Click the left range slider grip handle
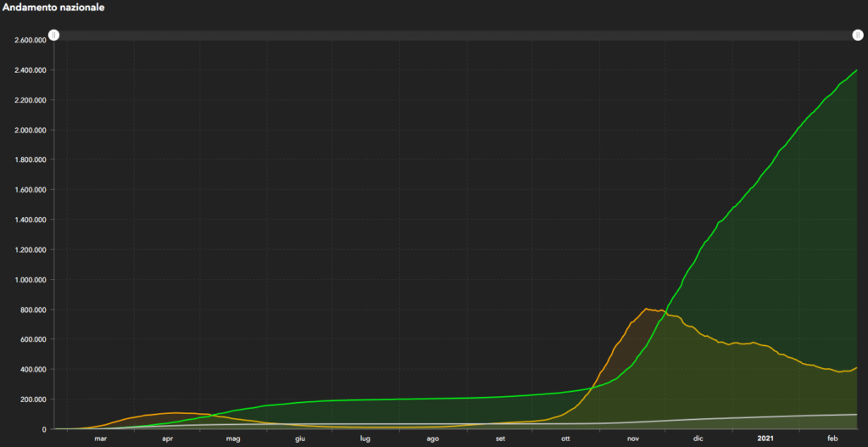Screen dimensions: 868x447 click(53, 35)
